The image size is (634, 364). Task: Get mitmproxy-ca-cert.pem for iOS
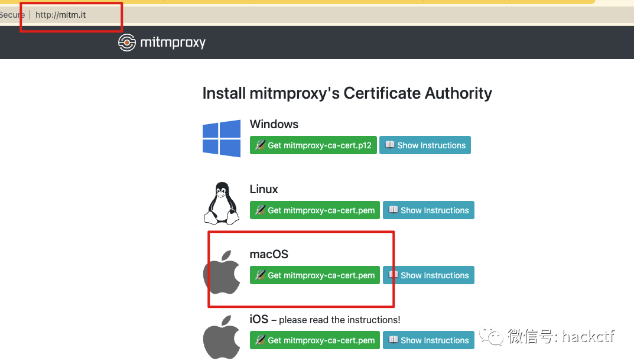click(315, 340)
